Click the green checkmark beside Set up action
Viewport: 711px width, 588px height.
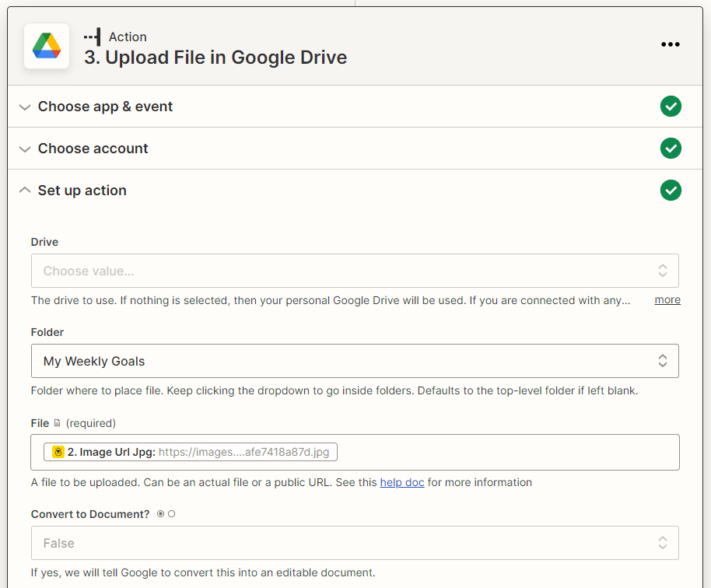pos(671,190)
